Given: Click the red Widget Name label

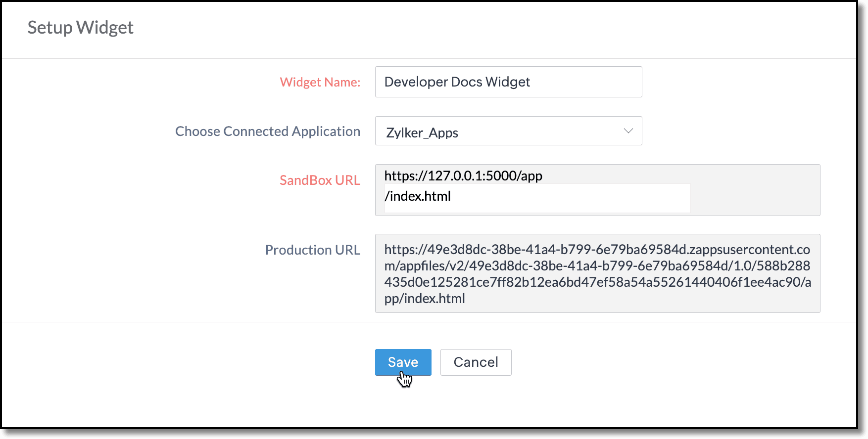Looking at the screenshot, I should click(320, 82).
